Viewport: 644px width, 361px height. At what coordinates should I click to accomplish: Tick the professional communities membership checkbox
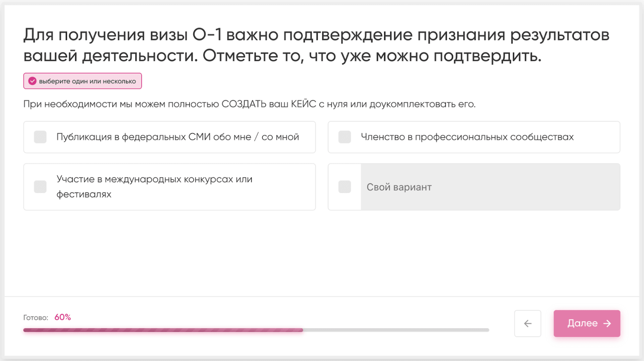click(344, 137)
